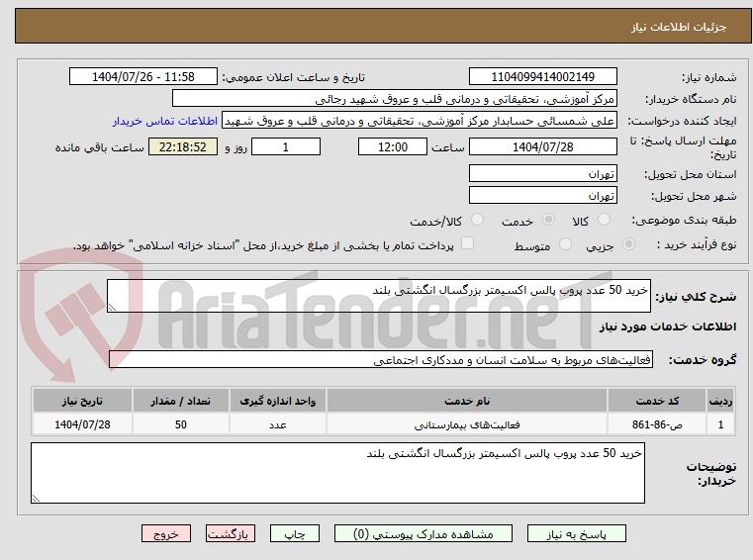Select the متوسط purchase type radio
753x560 pixels.
tap(566, 244)
